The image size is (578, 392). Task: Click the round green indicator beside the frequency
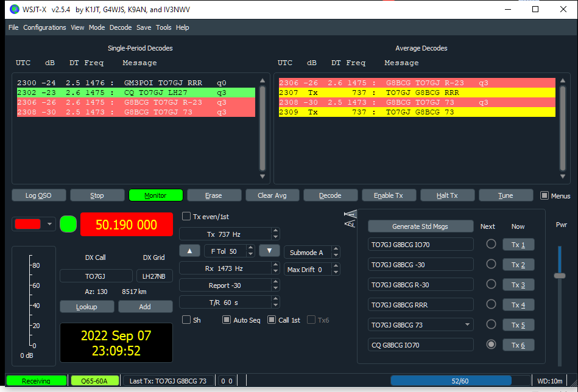pos(68,224)
